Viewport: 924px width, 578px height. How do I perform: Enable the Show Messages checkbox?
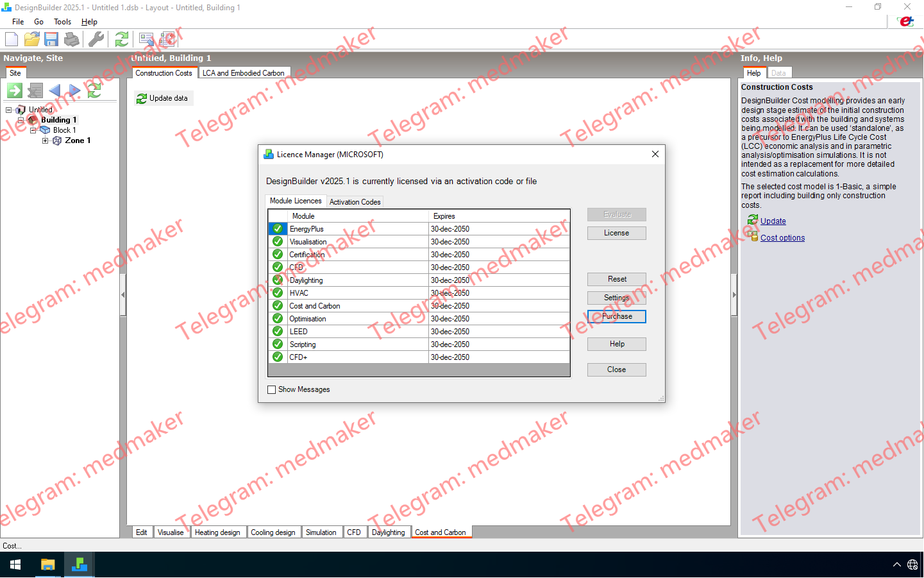pyautogui.click(x=272, y=389)
